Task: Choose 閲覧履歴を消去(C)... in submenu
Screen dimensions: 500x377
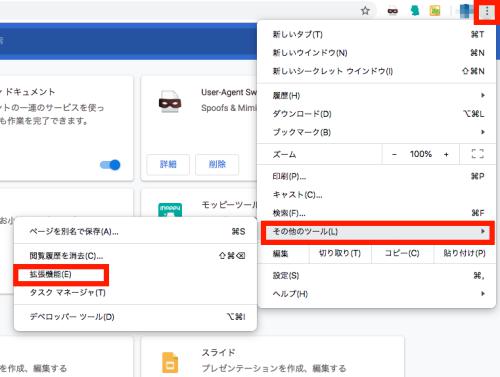Action: [x=135, y=256]
